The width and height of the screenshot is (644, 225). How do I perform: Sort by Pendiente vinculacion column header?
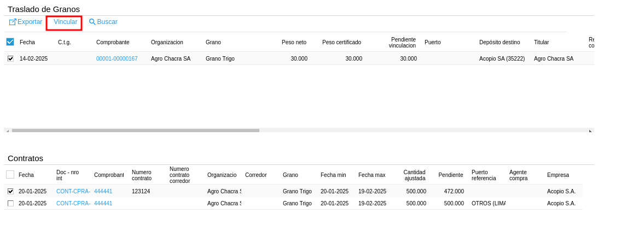tap(402, 42)
